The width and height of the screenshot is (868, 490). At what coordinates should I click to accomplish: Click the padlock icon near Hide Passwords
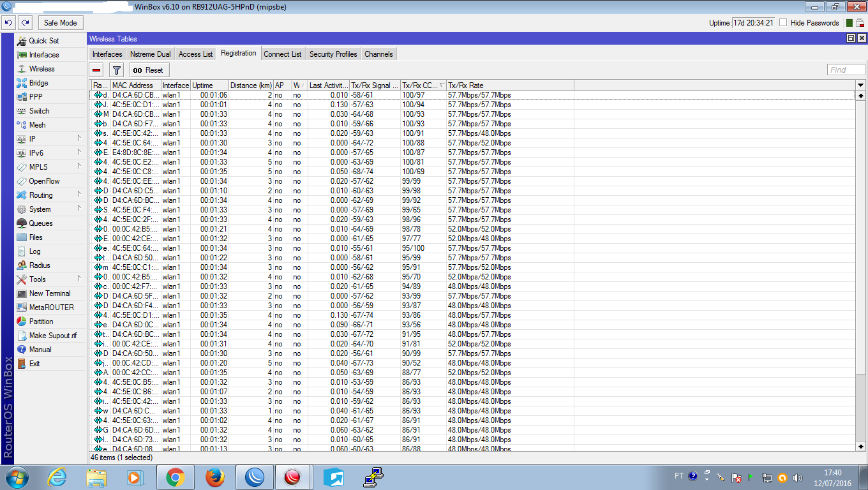[x=860, y=23]
